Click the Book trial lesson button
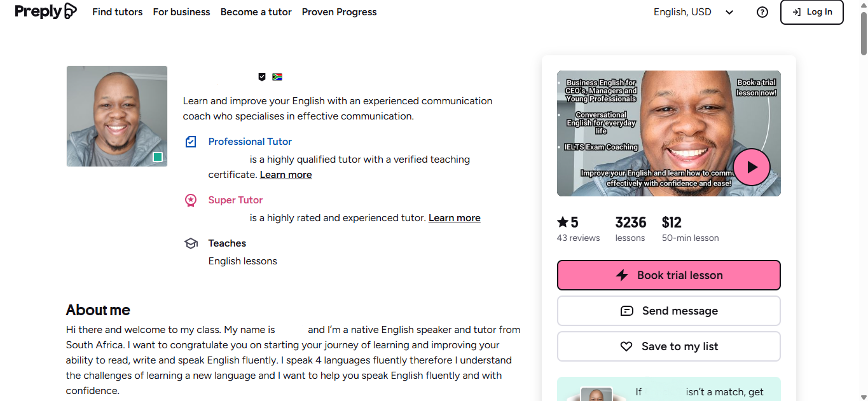 668,275
